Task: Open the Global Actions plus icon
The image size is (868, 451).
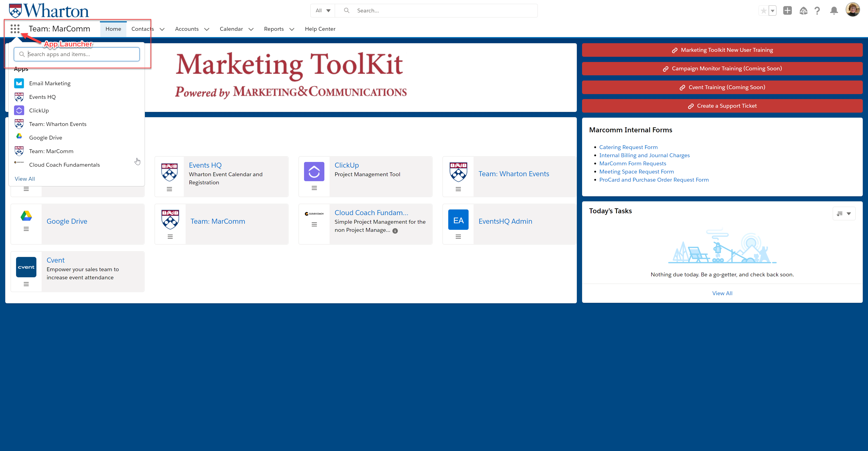Action: coord(788,11)
